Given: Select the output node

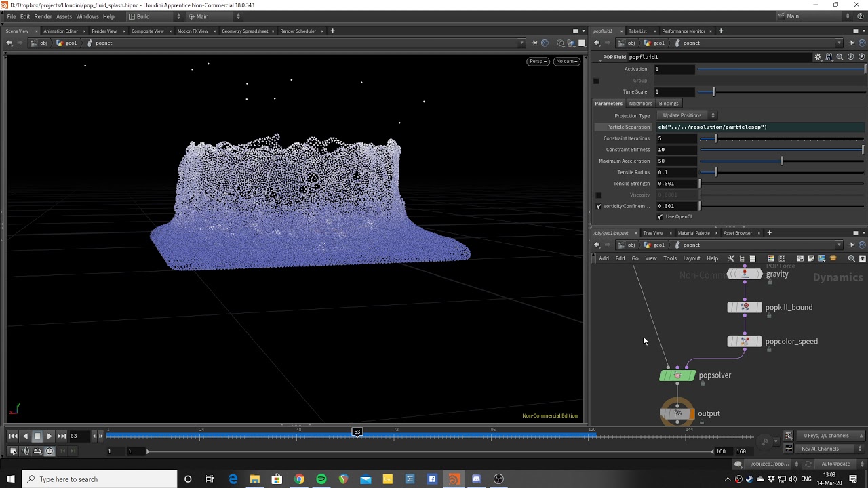Looking at the screenshot, I should coord(677,413).
